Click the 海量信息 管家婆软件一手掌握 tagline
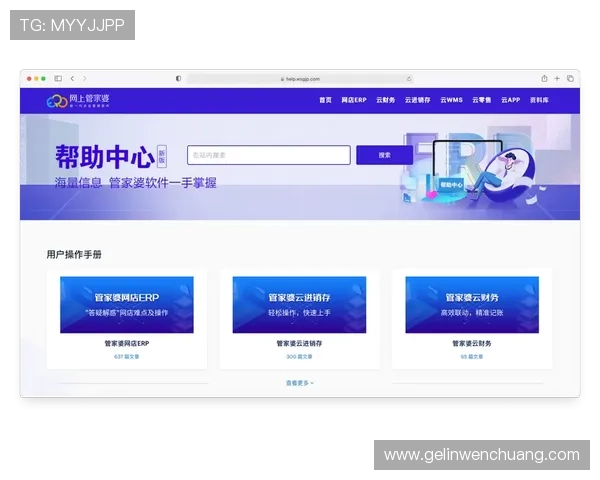This screenshot has height=480, width=600. tap(135, 183)
